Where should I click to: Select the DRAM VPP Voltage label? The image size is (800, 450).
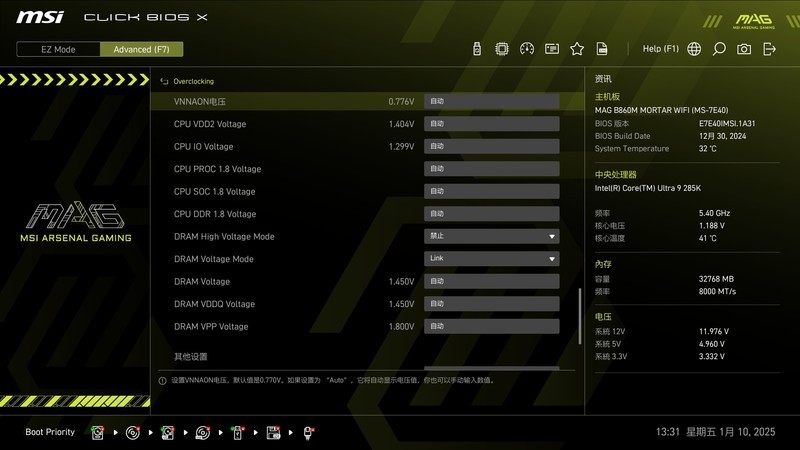tap(211, 326)
